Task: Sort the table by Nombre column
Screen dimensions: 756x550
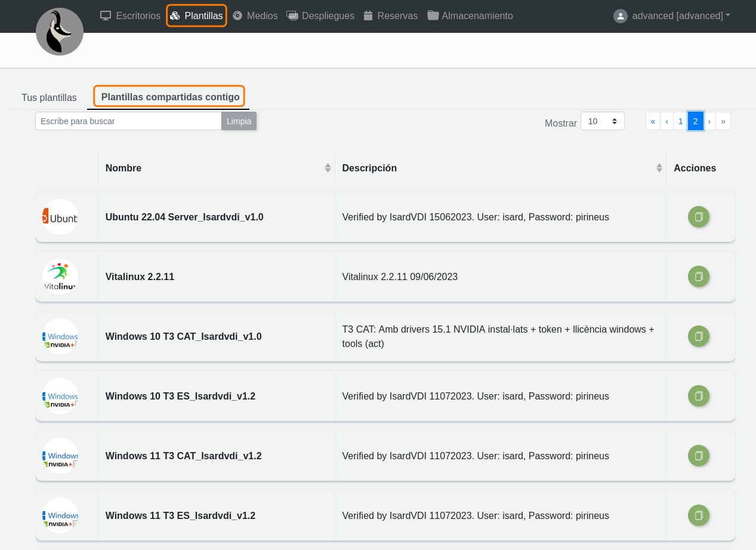Action: pyautogui.click(x=328, y=168)
